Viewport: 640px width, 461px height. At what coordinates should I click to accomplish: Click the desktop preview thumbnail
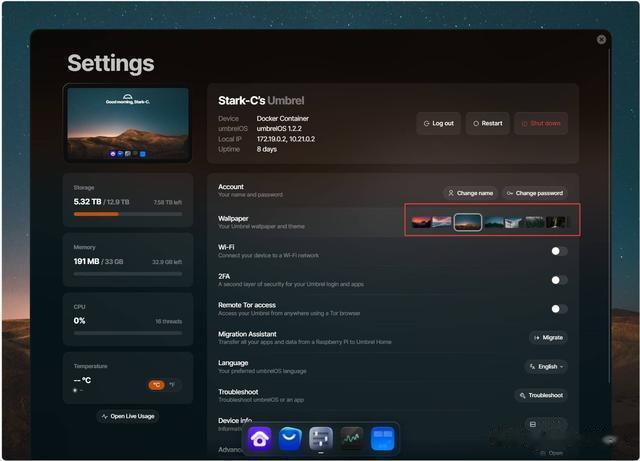pyautogui.click(x=128, y=123)
